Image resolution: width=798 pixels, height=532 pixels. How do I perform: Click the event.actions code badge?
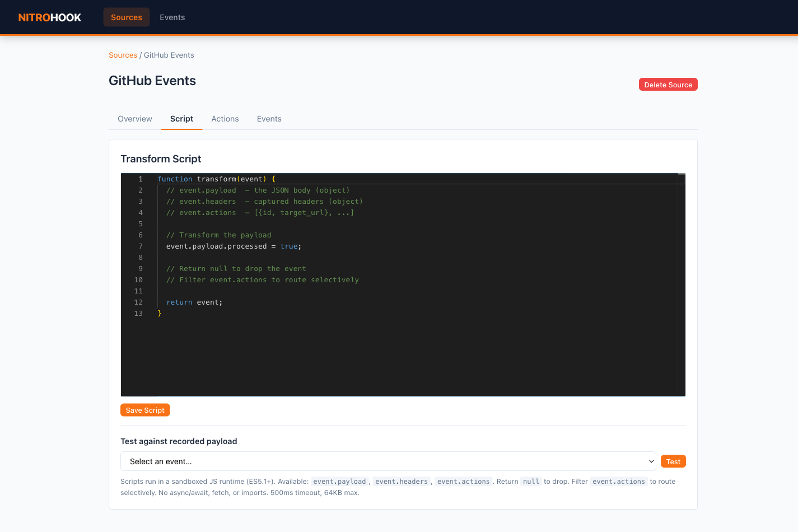click(463, 481)
